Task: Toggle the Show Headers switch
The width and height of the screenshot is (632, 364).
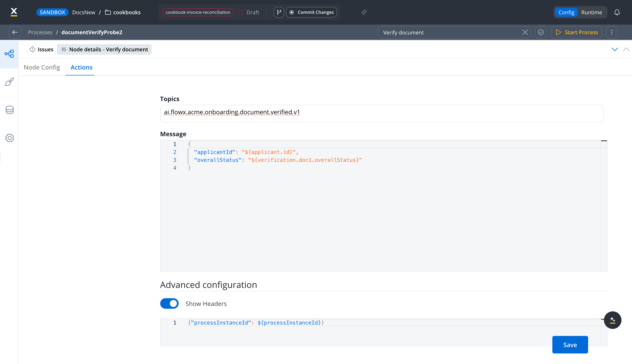Action: click(169, 303)
